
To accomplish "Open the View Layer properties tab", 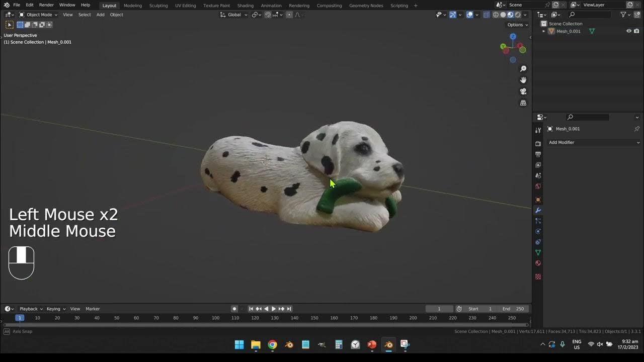I will [538, 165].
